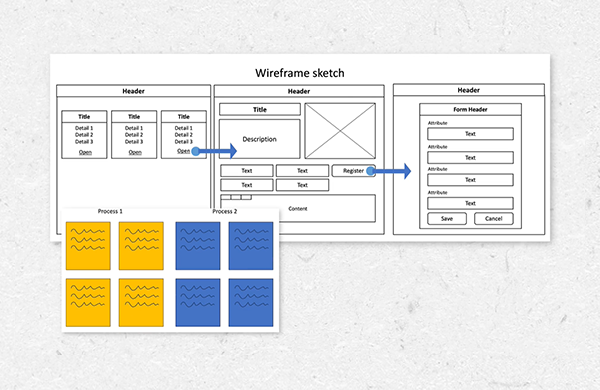The width and height of the screenshot is (600, 390).
Task: Click the Form Header bar
Action: 470,109
